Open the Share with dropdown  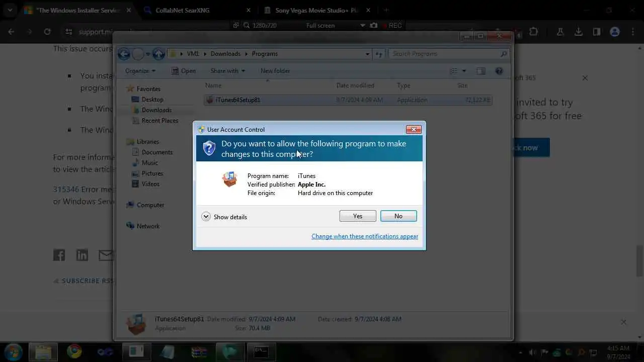227,71
